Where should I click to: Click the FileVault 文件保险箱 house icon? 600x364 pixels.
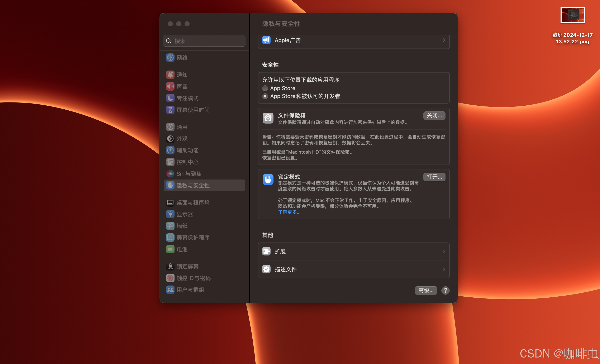point(268,118)
